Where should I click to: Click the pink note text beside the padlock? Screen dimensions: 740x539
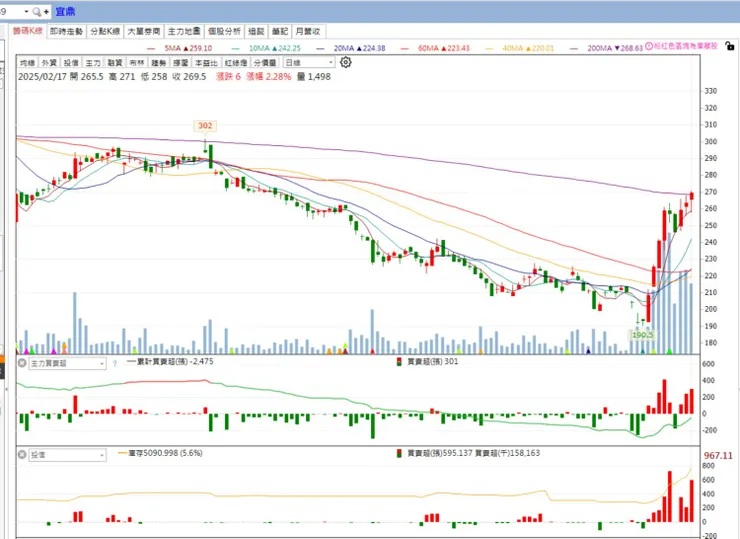coord(686,46)
